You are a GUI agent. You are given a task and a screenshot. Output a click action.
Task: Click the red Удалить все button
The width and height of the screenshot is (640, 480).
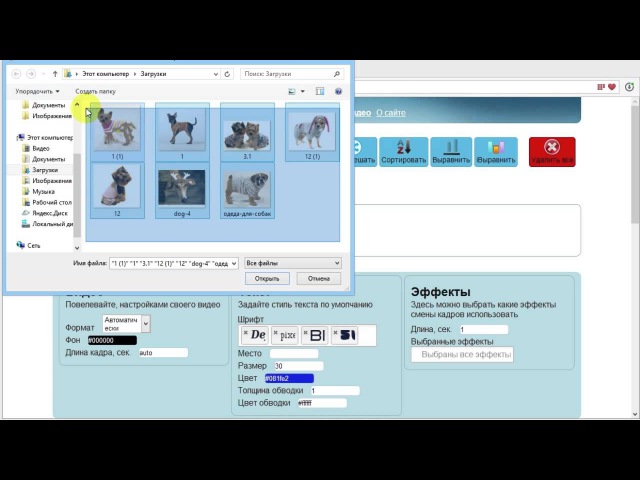552,152
